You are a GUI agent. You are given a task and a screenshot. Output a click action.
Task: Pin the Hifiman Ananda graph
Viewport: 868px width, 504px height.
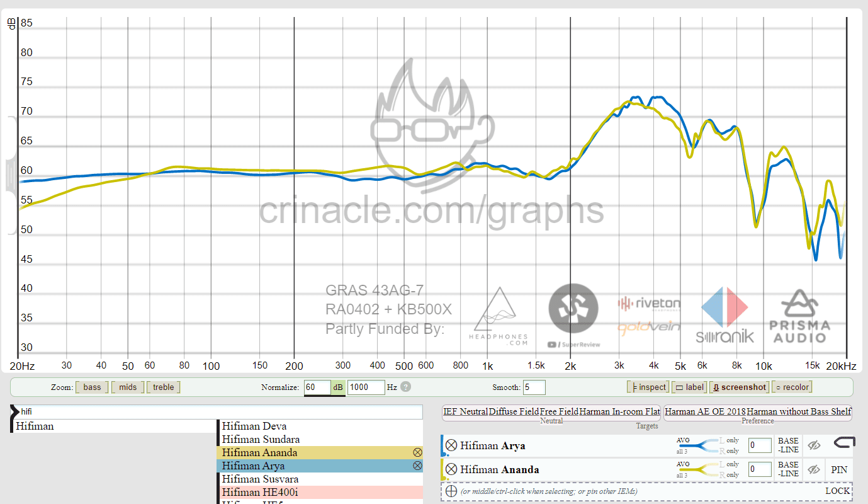coord(839,469)
